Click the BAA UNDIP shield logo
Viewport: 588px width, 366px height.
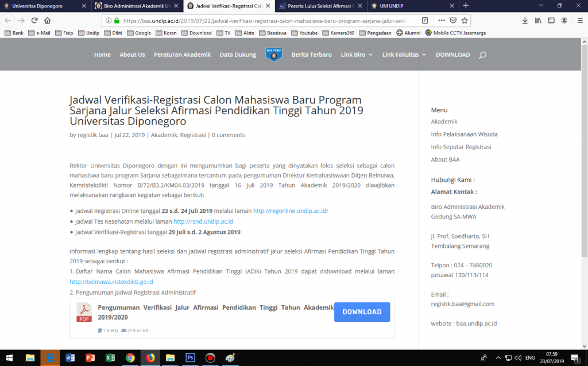274,54
